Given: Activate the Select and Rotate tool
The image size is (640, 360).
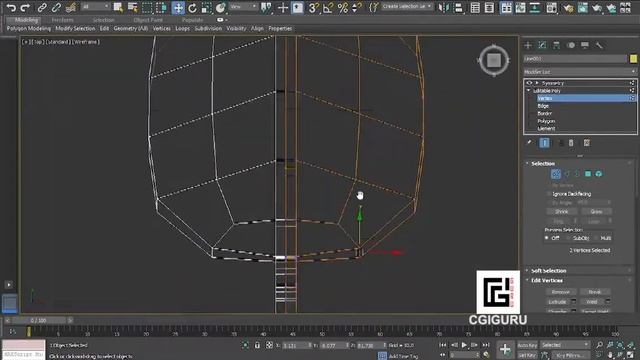Looking at the screenshot, I should point(192,7).
